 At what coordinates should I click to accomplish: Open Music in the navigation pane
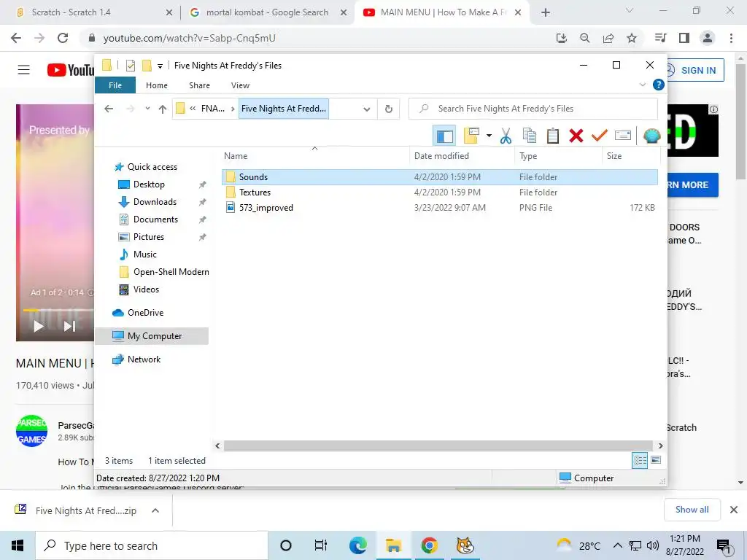coord(137,254)
